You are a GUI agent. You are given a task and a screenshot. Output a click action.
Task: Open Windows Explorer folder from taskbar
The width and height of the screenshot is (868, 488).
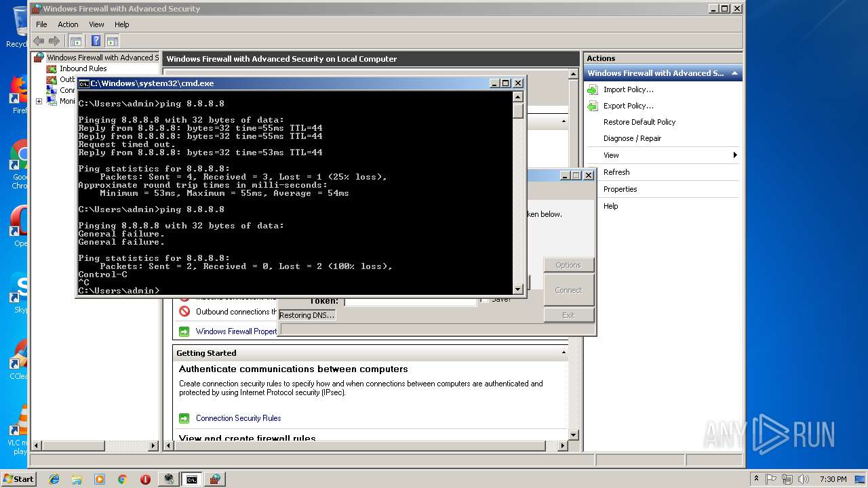(x=77, y=479)
